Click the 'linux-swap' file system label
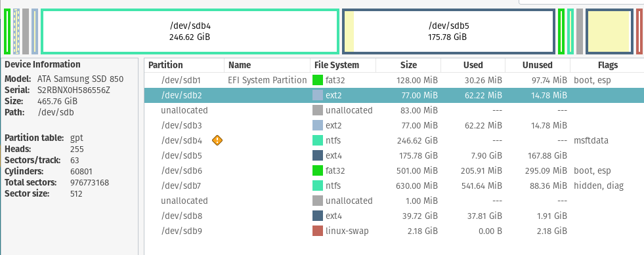644x255 pixels. [x=347, y=231]
